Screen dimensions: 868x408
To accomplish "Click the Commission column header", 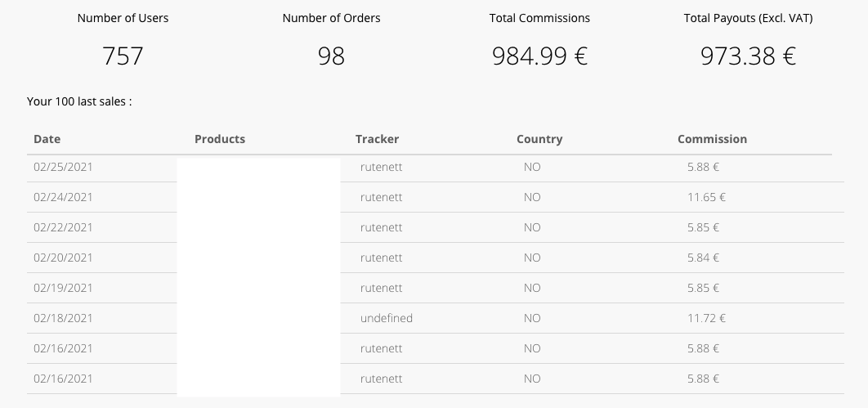I will 712,139.
